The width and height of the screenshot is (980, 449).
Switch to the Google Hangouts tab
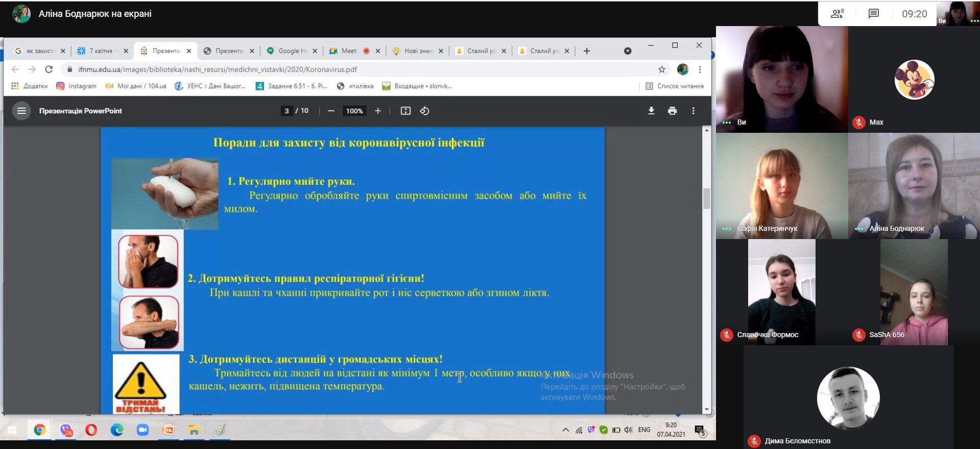(x=289, y=51)
